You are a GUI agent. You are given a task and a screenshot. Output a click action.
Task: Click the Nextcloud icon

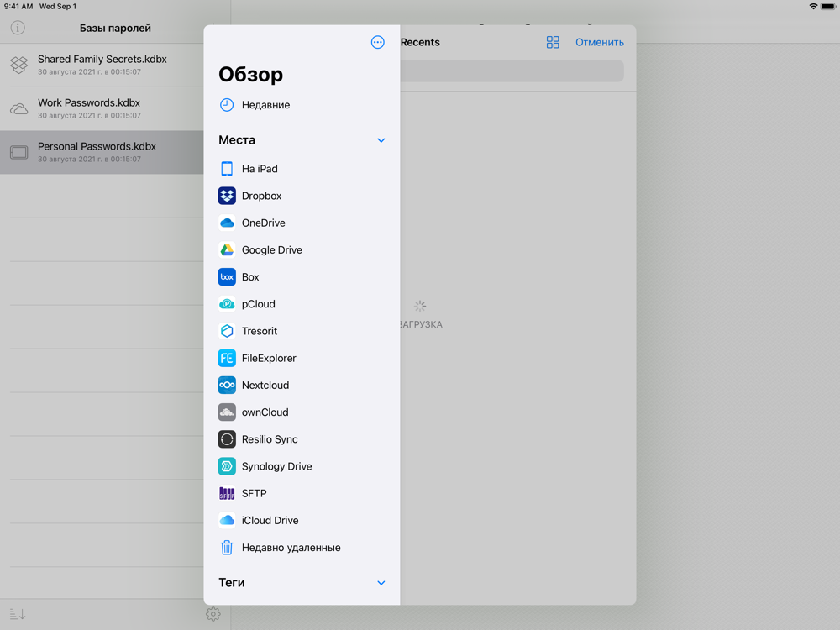[227, 386]
